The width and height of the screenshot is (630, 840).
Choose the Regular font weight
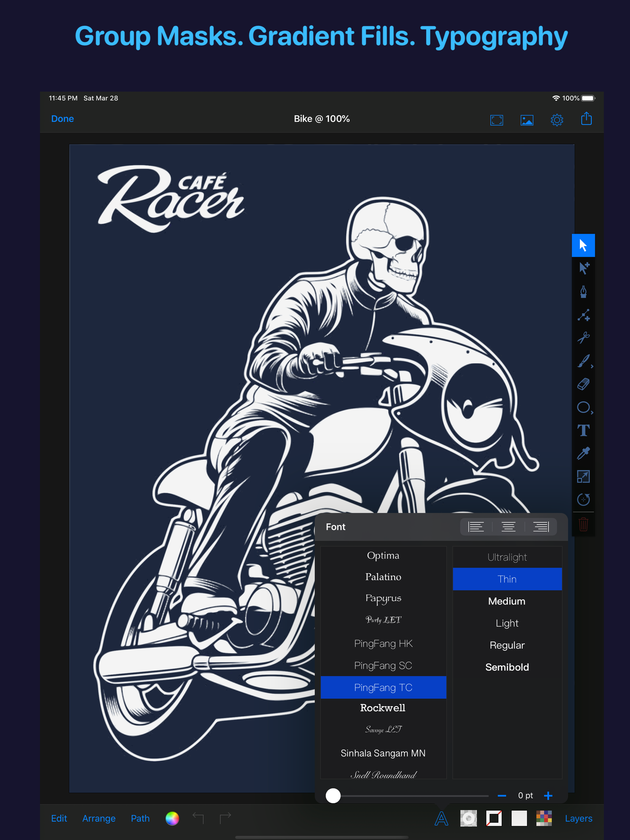[507, 645]
